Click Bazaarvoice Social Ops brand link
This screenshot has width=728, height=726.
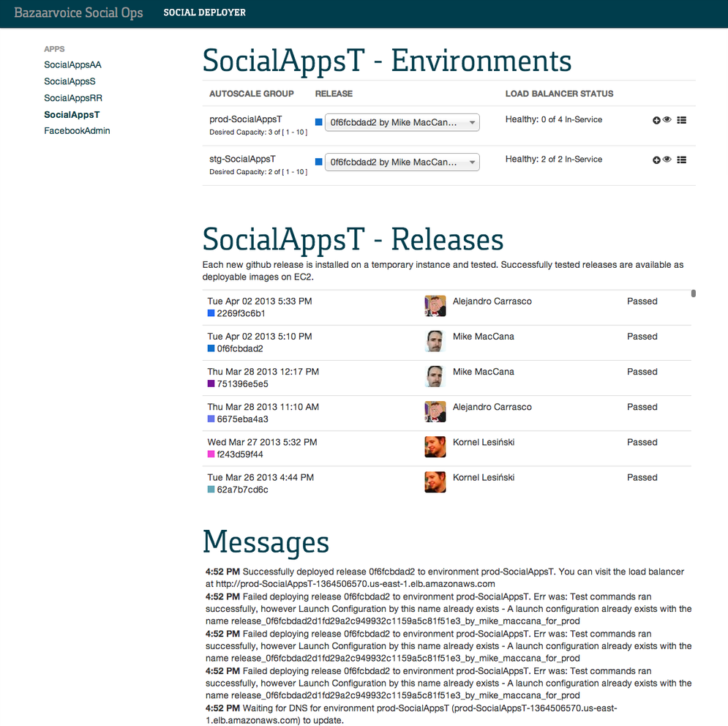coord(78,12)
